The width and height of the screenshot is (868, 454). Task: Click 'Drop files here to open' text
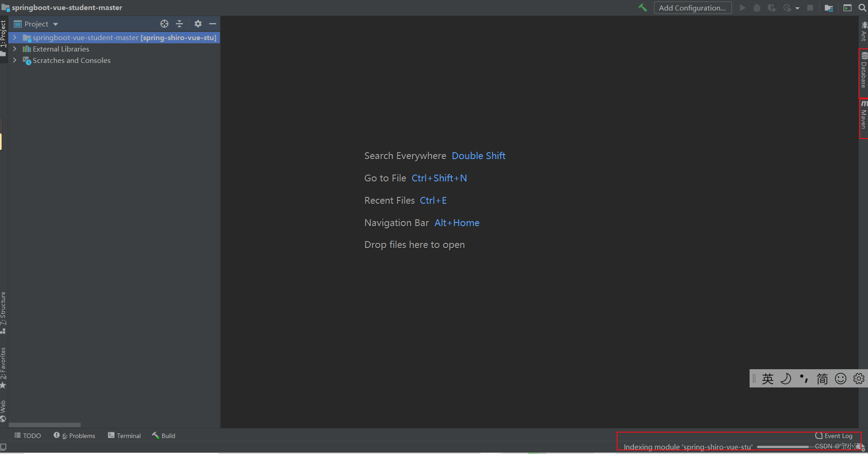pyautogui.click(x=414, y=245)
